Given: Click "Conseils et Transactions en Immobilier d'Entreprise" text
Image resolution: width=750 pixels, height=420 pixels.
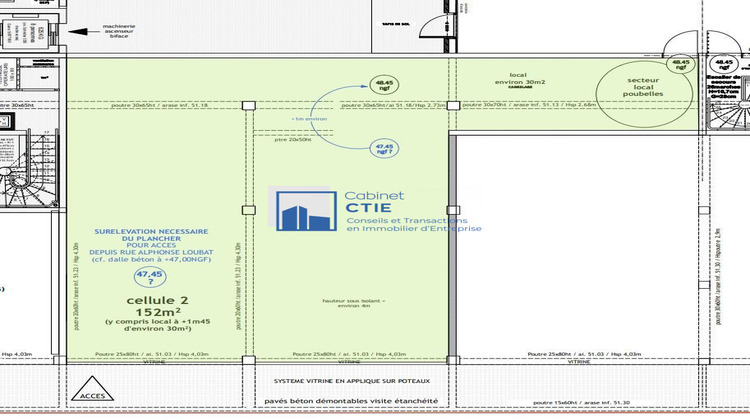Looking at the screenshot, I should click(414, 224).
